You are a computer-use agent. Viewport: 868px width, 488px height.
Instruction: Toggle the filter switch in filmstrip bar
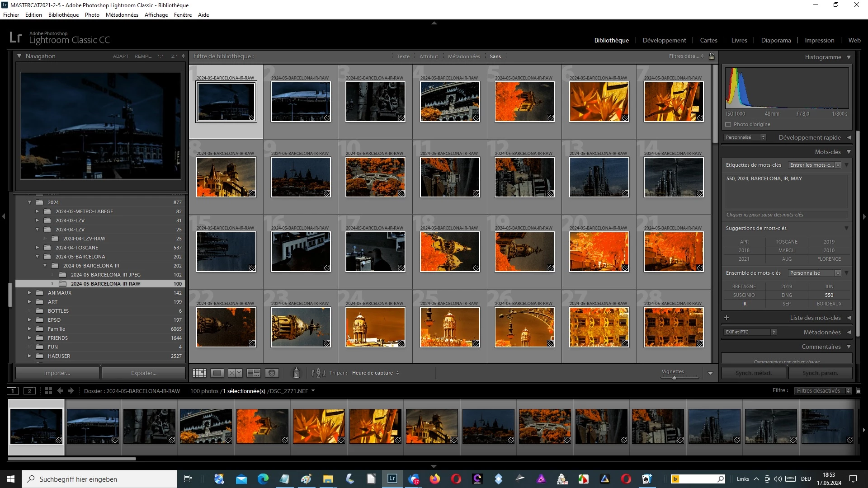click(x=859, y=391)
